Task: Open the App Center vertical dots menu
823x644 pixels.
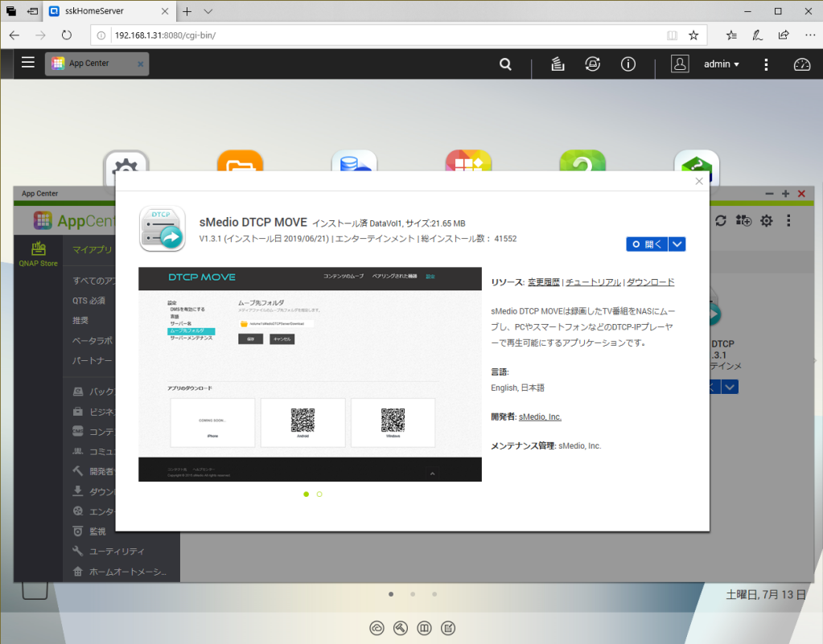Action: (x=788, y=220)
